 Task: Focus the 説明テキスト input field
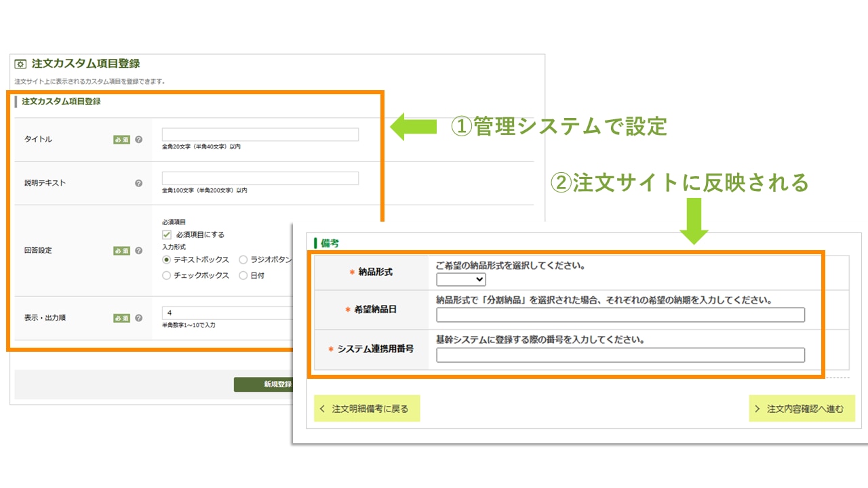pos(260,178)
